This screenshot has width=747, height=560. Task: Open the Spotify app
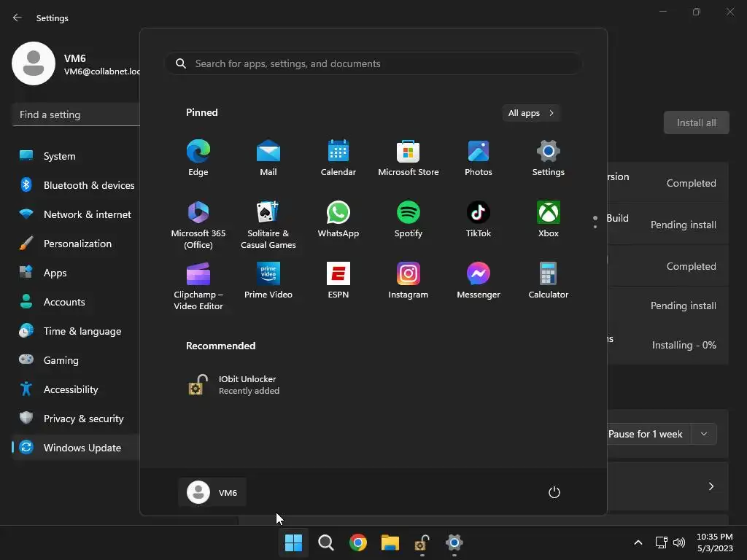pyautogui.click(x=409, y=219)
